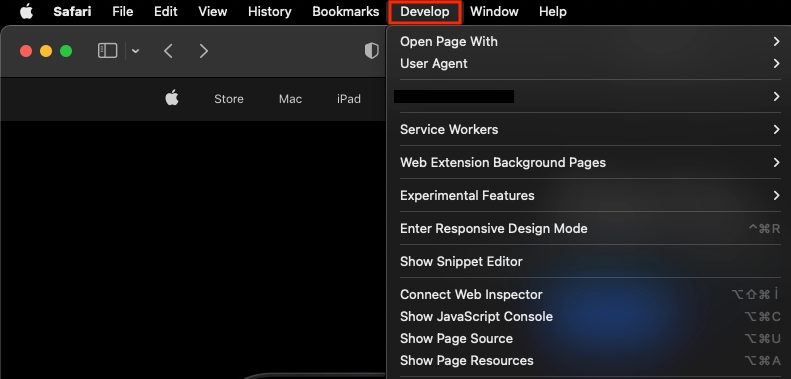Image resolution: width=791 pixels, height=379 pixels.
Task: Open the History menu
Action: point(269,12)
